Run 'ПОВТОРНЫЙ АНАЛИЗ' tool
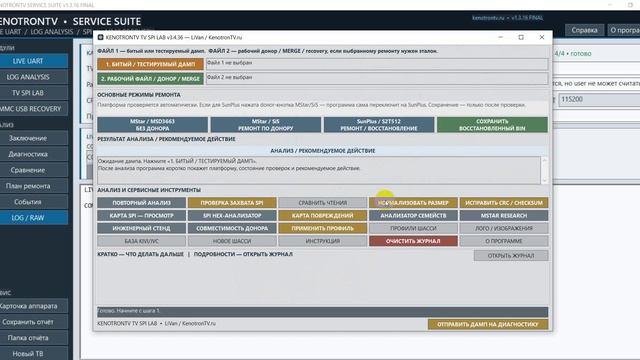Viewport: 640px width, 360px height. pyautogui.click(x=141, y=202)
